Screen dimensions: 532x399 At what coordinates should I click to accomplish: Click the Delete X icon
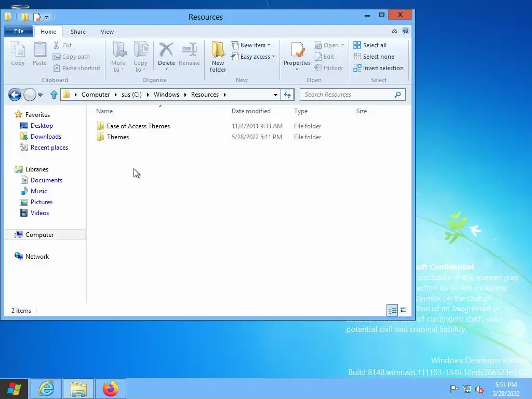tap(166, 50)
